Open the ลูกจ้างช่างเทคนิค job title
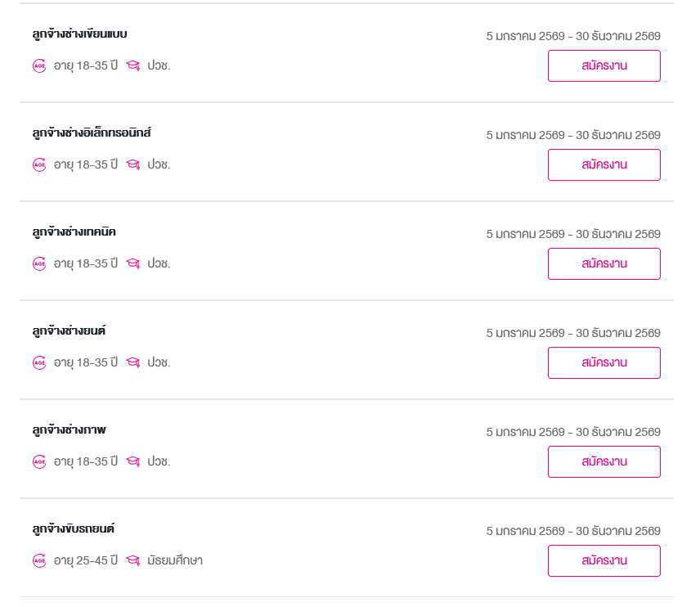This screenshot has width=700, height=607. 74,232
